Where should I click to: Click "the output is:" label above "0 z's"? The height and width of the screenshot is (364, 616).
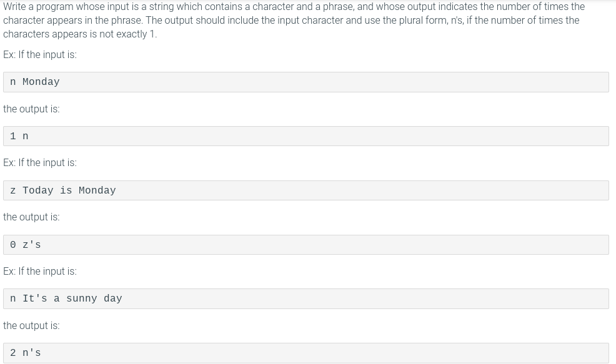click(x=31, y=217)
